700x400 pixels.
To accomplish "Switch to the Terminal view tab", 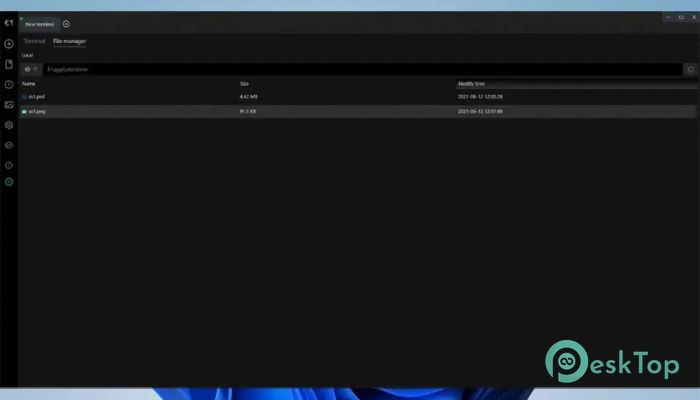I will [34, 41].
